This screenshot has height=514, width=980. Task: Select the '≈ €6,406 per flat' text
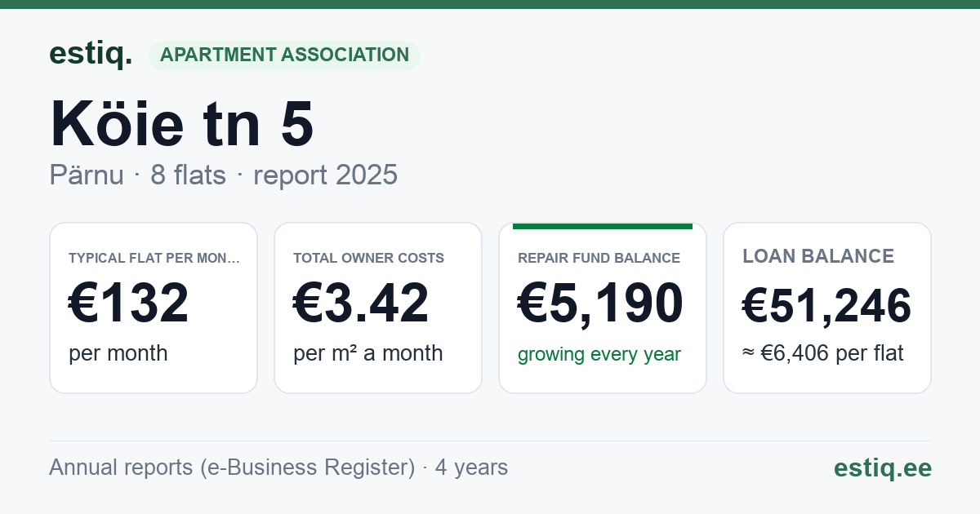pyautogui.click(x=822, y=353)
